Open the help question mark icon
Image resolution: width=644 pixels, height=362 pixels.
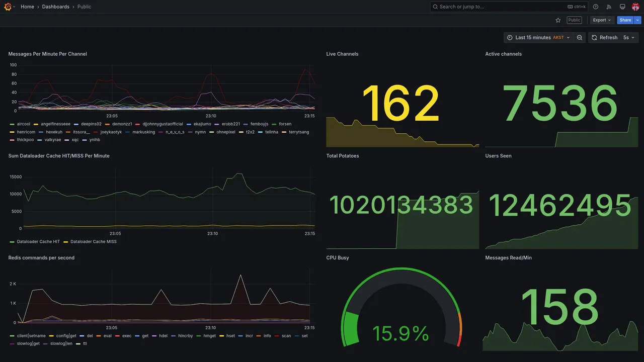pyautogui.click(x=596, y=7)
